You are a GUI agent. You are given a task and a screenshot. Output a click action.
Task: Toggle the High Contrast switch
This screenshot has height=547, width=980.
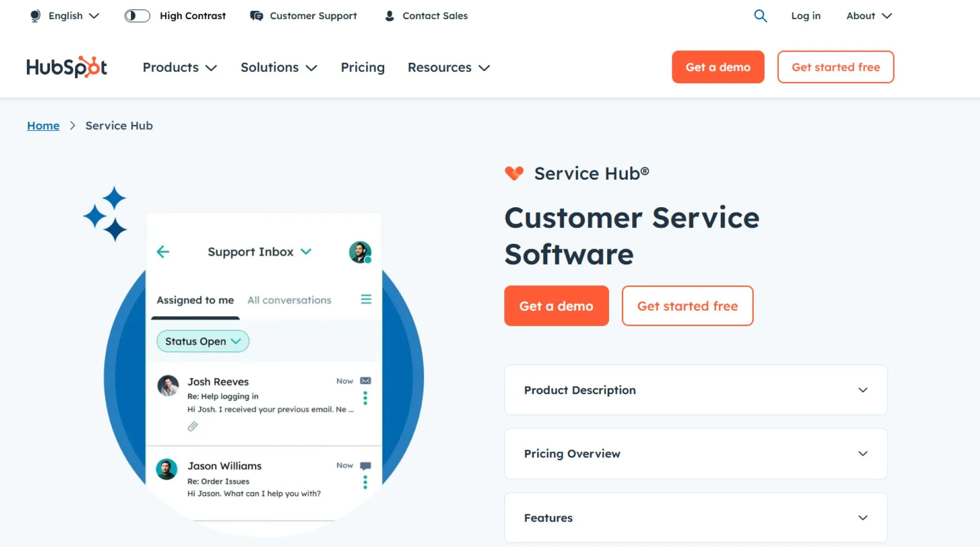[137, 16]
